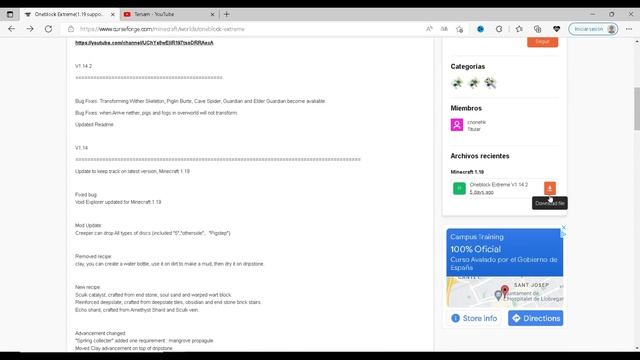640x360 pixels.
Task: Click the 'Minecraft 1.19' version heading
Action: point(467,172)
